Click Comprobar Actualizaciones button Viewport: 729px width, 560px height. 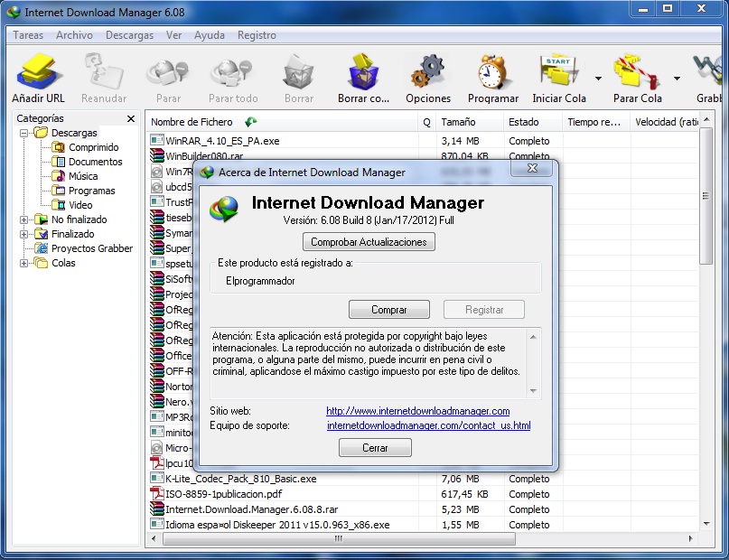pos(369,242)
